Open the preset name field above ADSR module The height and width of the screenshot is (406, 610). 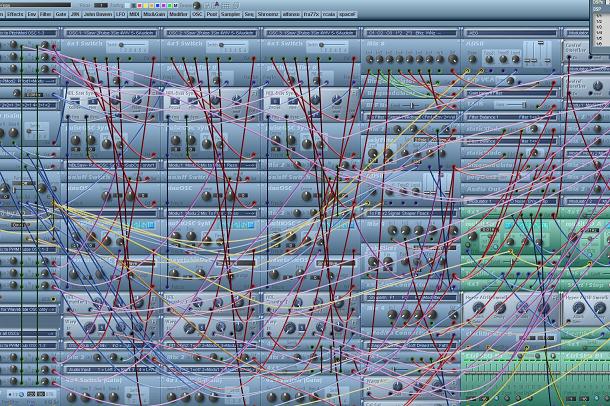click(511, 33)
